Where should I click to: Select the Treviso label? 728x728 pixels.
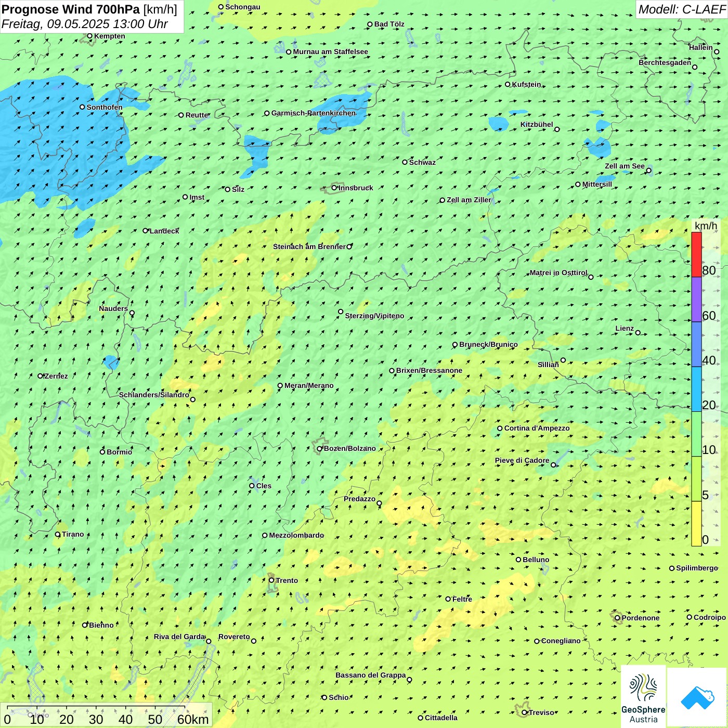[x=542, y=712]
